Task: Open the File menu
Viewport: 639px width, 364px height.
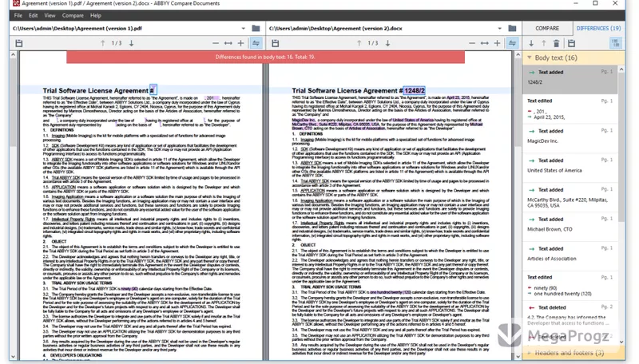Action: [18, 15]
